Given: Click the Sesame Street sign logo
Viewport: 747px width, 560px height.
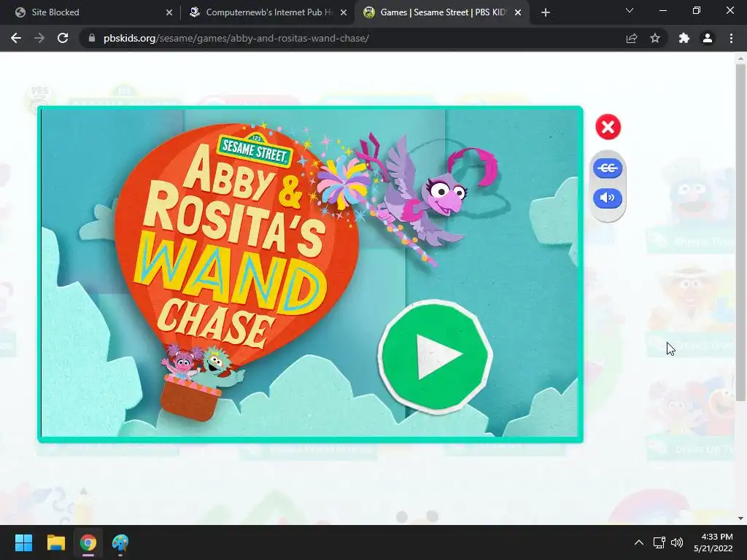Looking at the screenshot, I should click(255, 149).
